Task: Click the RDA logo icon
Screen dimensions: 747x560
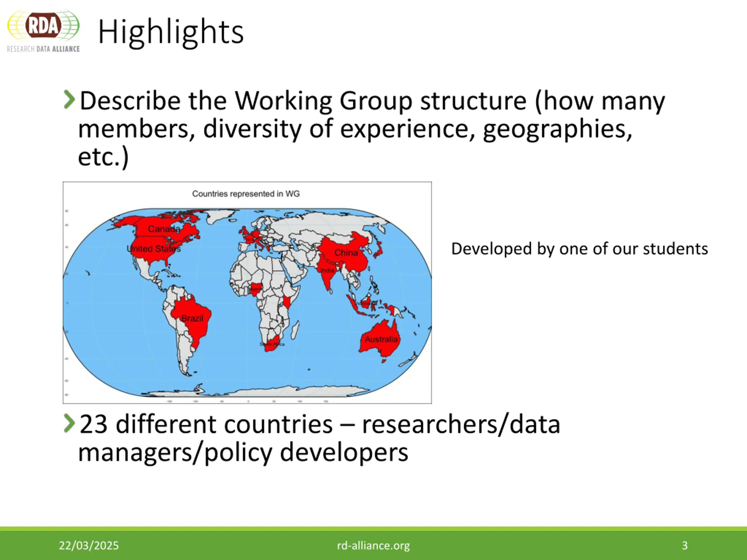Action: point(43,25)
